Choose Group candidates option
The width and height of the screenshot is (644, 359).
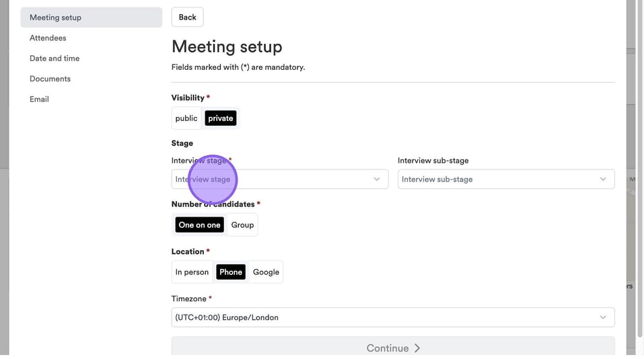pyautogui.click(x=242, y=225)
